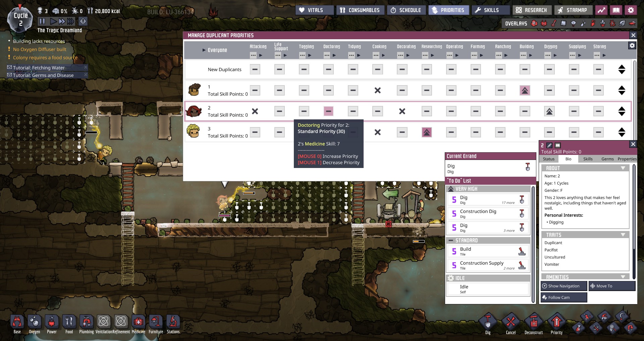Show the Plumbing water drops overlay
This screenshot has width=644, height=341.
tap(583, 23)
